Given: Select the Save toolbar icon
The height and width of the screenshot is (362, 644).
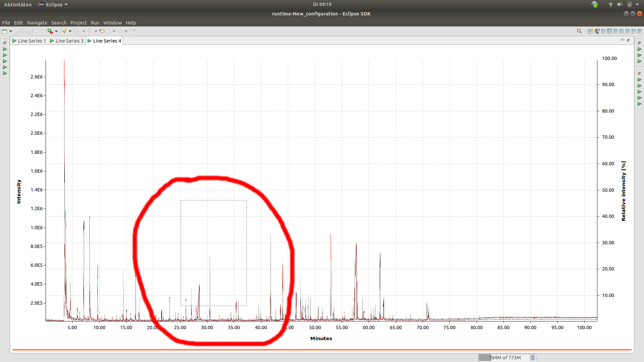Looking at the screenshot, I should tap(17, 31).
